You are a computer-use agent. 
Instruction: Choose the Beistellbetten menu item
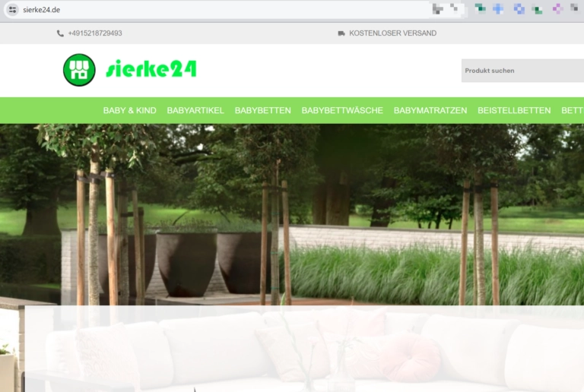[514, 110]
